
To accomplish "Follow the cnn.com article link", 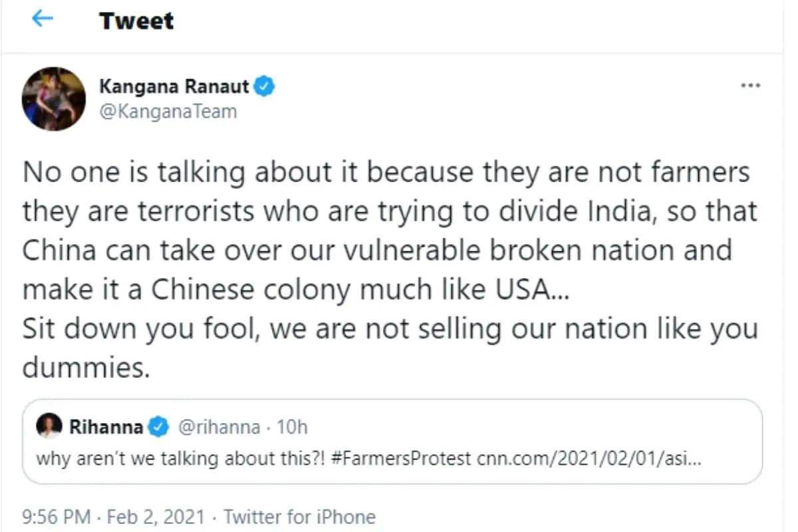I will (587, 460).
